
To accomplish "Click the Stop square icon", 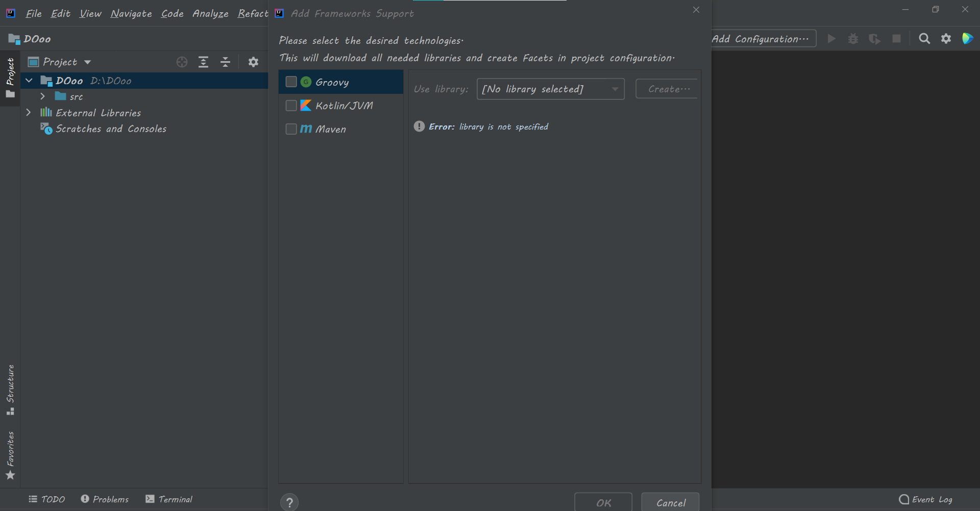I will (x=896, y=39).
